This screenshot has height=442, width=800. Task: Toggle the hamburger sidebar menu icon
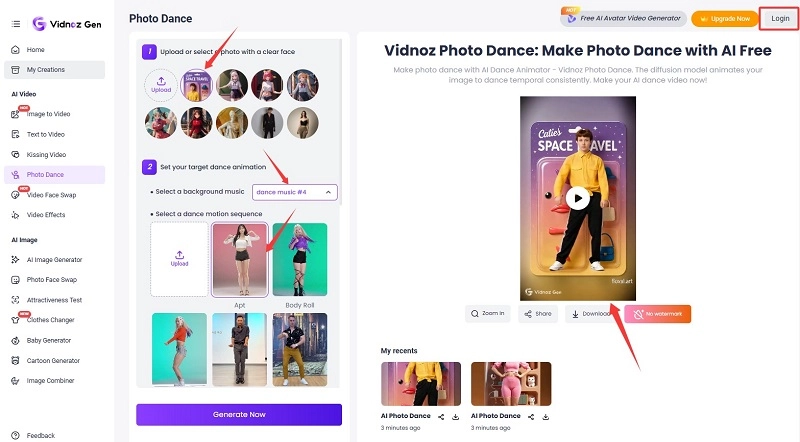(16, 24)
